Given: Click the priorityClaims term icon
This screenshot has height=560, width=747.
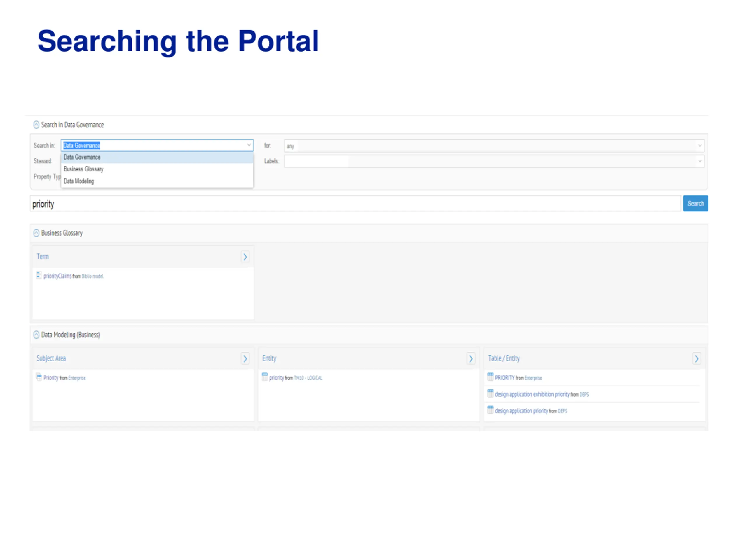Looking at the screenshot, I should (x=39, y=275).
